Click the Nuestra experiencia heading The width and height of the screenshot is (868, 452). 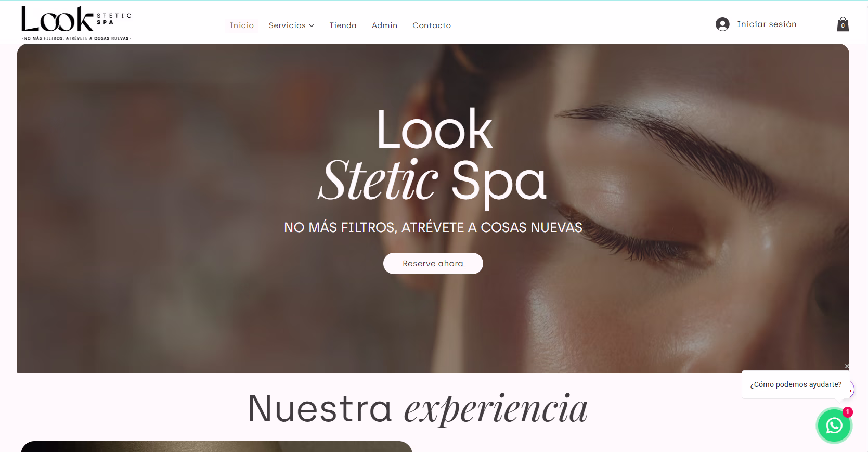pyautogui.click(x=418, y=409)
